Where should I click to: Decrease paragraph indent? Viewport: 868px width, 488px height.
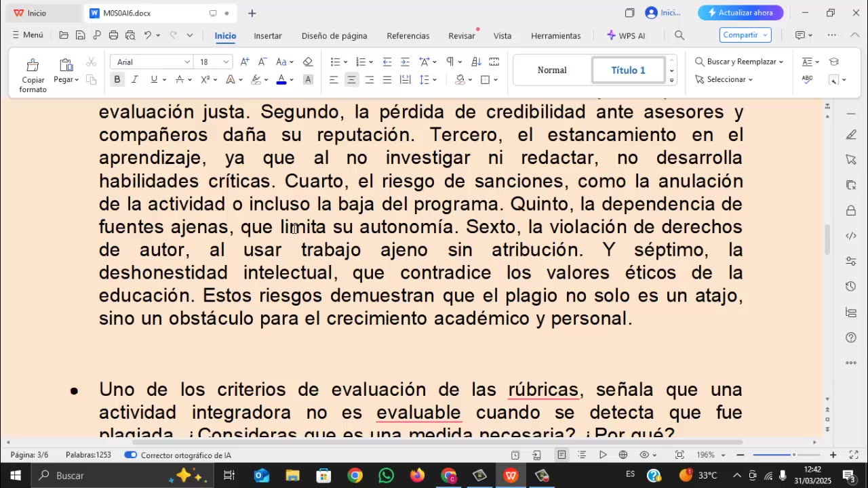pyautogui.click(x=387, y=62)
